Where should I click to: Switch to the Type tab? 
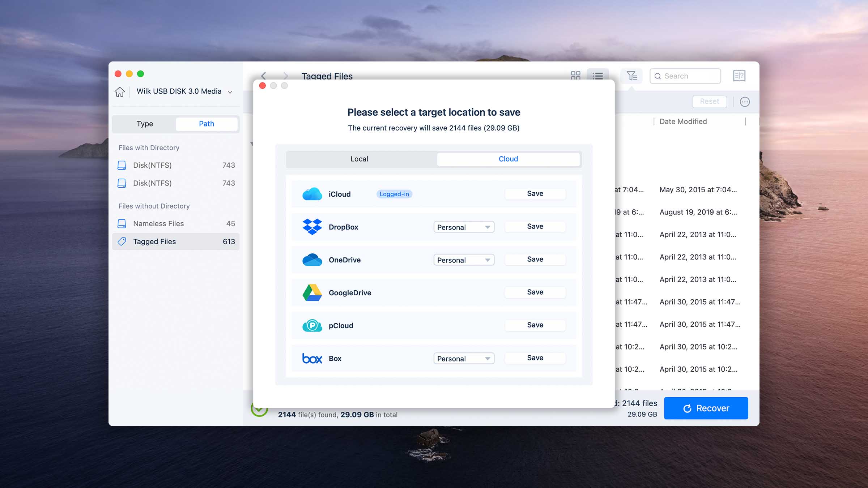[145, 124]
